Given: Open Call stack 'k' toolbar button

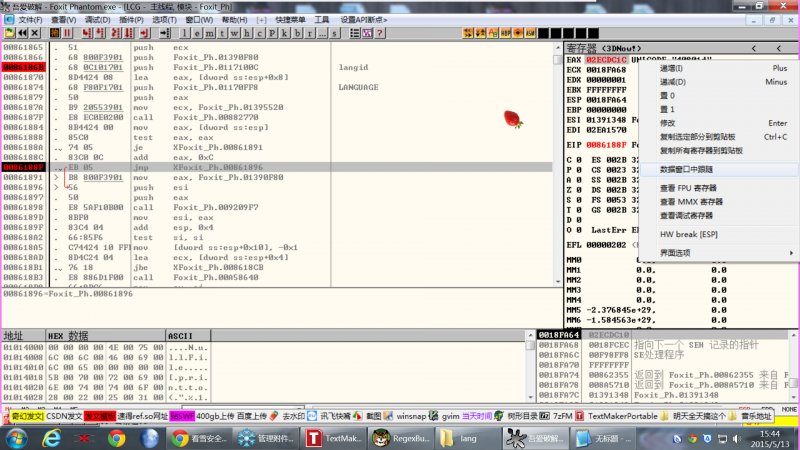Looking at the screenshot, I should [285, 33].
